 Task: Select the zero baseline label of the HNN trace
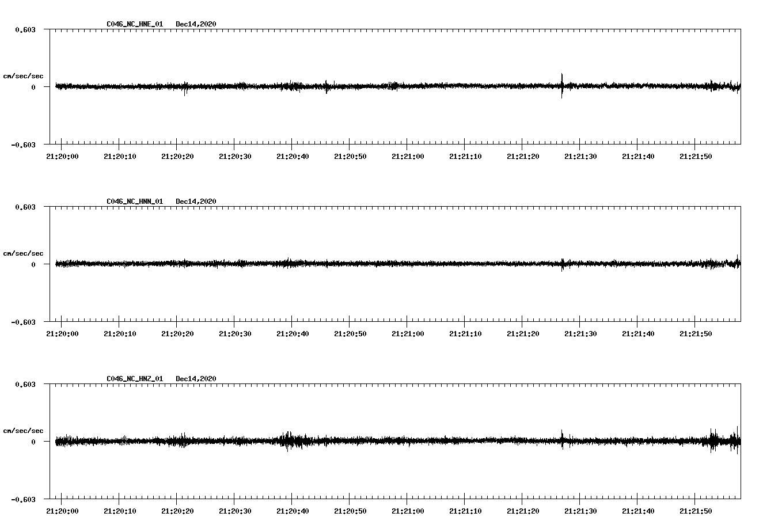tap(34, 265)
